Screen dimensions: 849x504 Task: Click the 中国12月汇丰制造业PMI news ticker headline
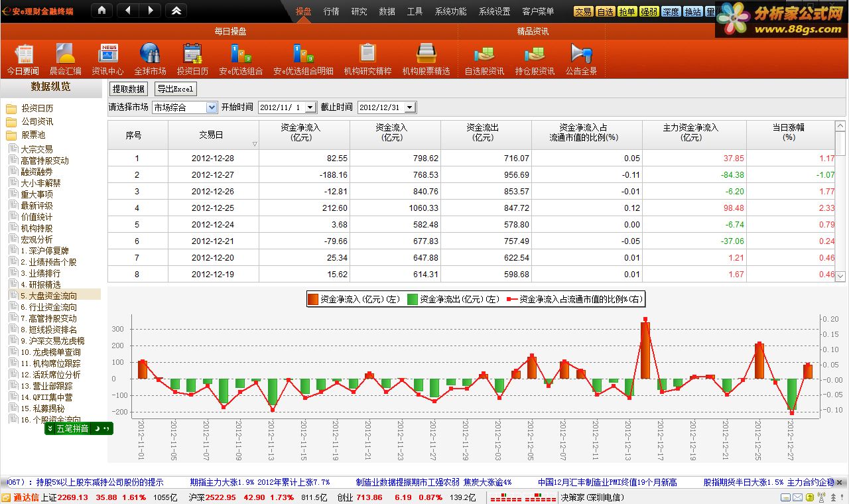[607, 482]
